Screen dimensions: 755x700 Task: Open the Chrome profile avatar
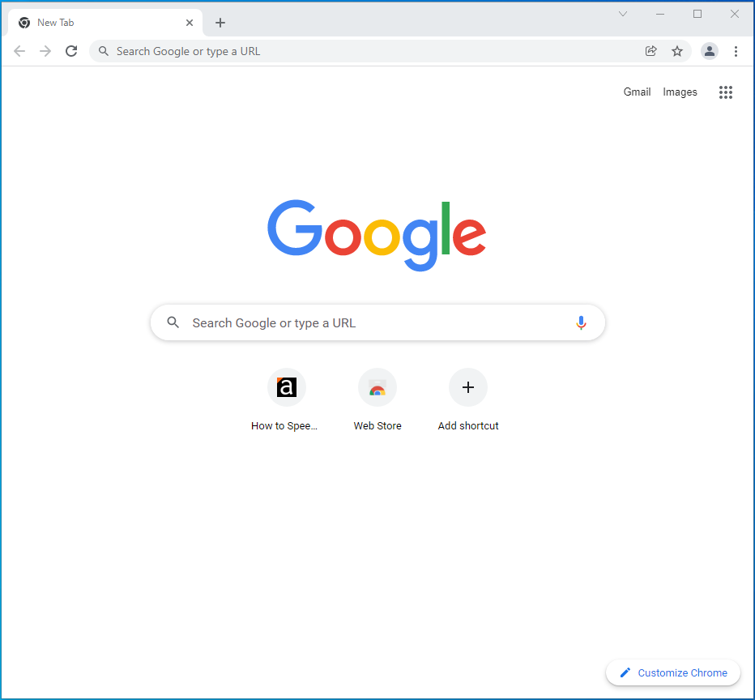pos(710,50)
